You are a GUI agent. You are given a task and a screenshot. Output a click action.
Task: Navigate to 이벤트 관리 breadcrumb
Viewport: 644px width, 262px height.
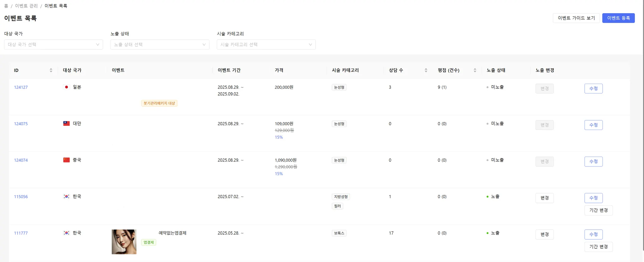tap(26, 6)
